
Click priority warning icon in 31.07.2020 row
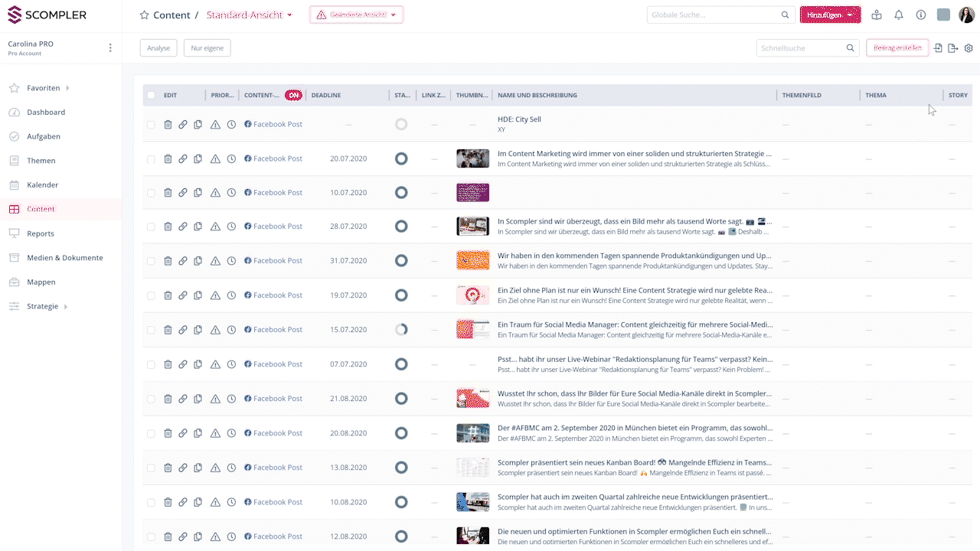pos(215,261)
